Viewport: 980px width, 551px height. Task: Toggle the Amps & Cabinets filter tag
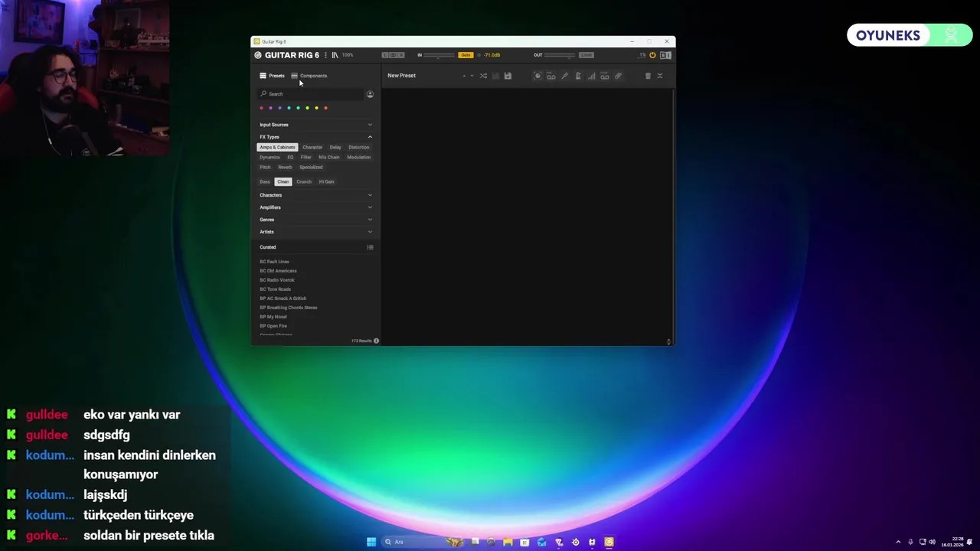click(x=277, y=147)
